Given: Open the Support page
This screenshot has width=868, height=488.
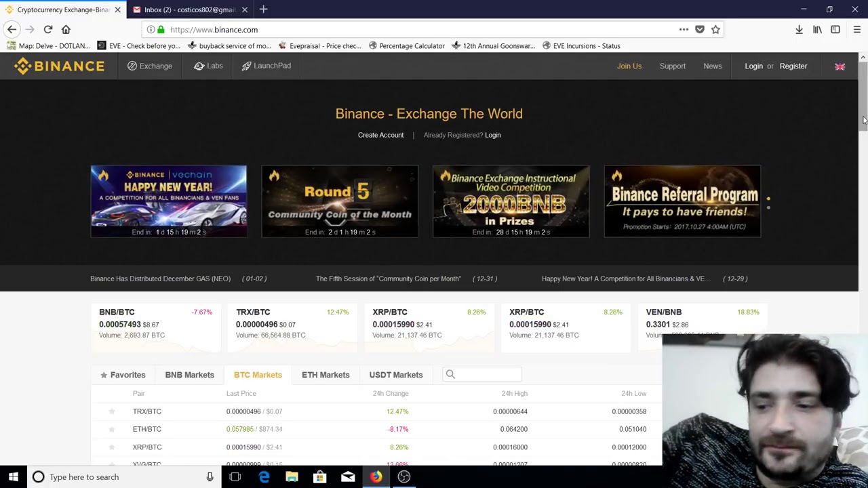Looking at the screenshot, I should (672, 66).
